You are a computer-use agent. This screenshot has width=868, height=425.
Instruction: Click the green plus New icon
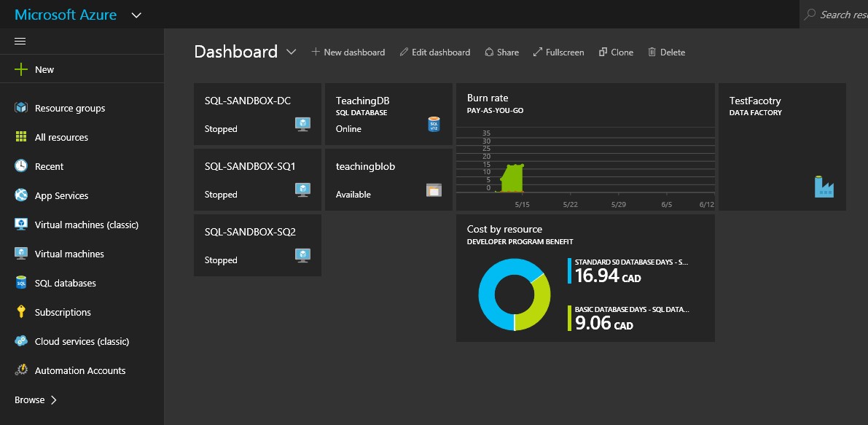(20, 69)
